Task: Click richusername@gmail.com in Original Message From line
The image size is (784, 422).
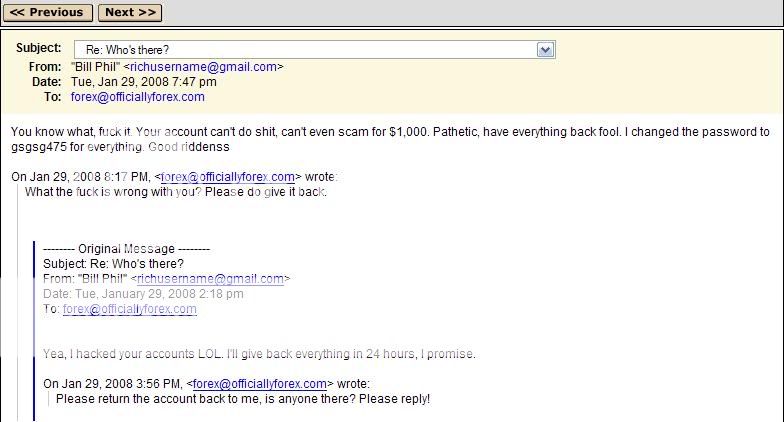Action: (210, 279)
